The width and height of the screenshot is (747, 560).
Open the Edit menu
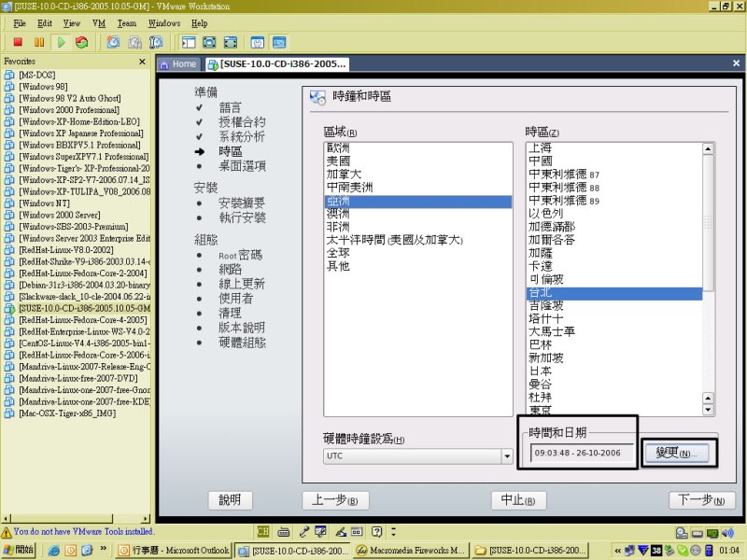point(45,23)
